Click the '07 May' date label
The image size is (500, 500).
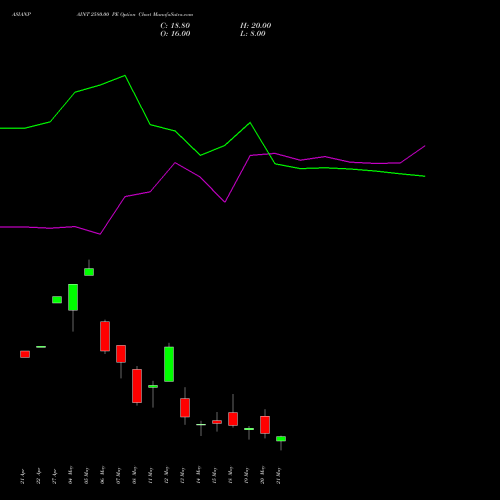point(118,475)
